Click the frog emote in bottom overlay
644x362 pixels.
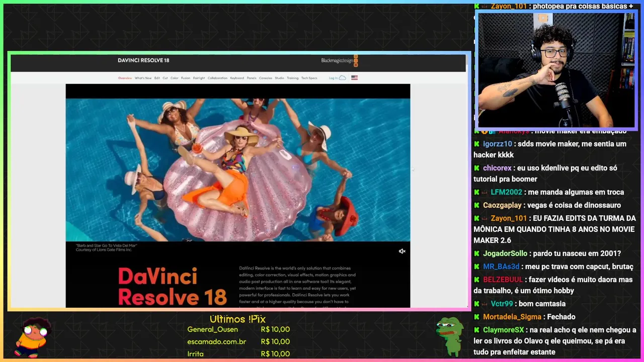click(x=449, y=337)
